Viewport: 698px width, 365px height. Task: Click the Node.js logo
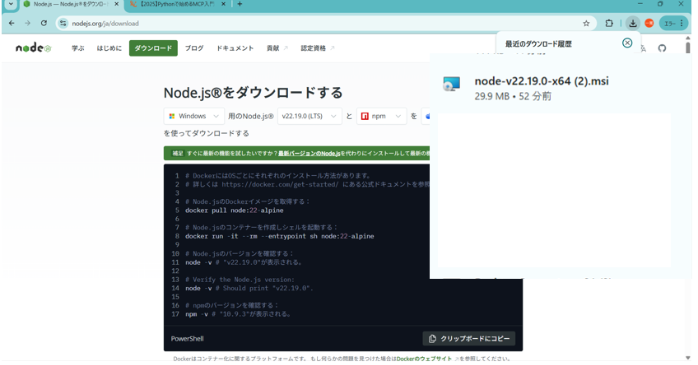pyautogui.click(x=33, y=48)
